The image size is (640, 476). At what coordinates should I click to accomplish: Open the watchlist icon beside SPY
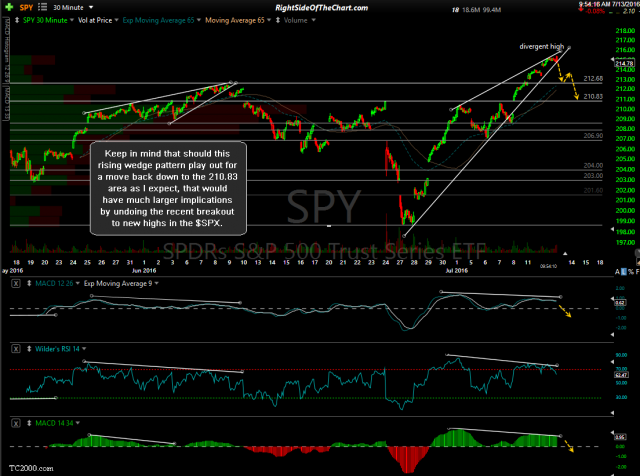click(x=43, y=7)
